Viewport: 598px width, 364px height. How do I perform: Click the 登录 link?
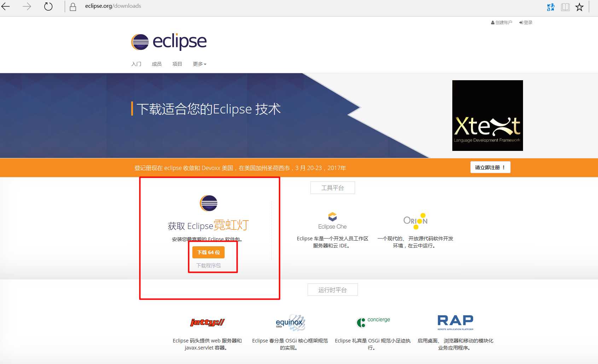click(x=526, y=22)
